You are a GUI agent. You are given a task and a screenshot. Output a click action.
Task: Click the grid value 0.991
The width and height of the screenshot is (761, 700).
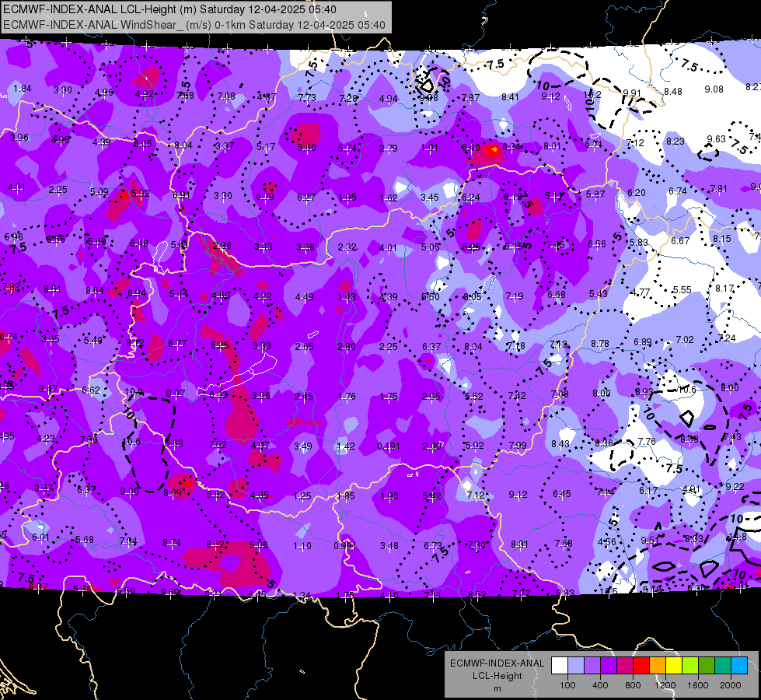tap(344, 545)
